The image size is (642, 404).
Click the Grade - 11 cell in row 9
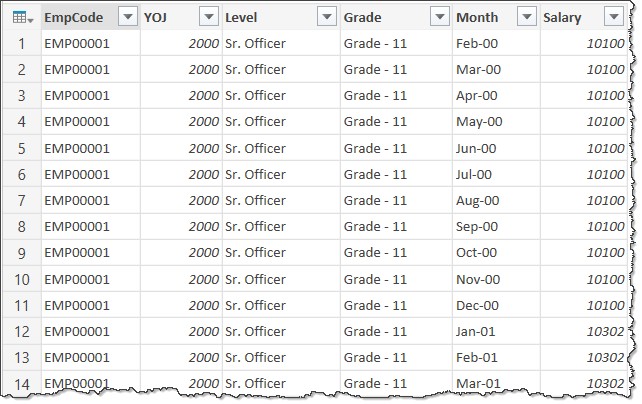(374, 252)
